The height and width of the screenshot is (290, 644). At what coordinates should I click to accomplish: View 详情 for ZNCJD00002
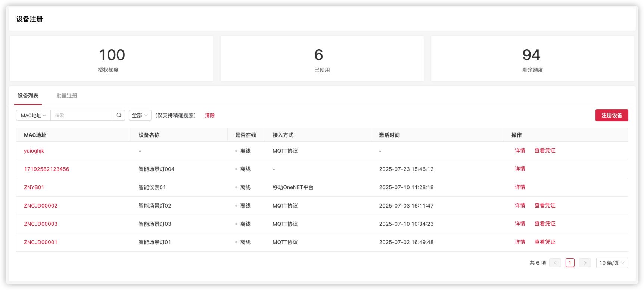(x=520, y=205)
